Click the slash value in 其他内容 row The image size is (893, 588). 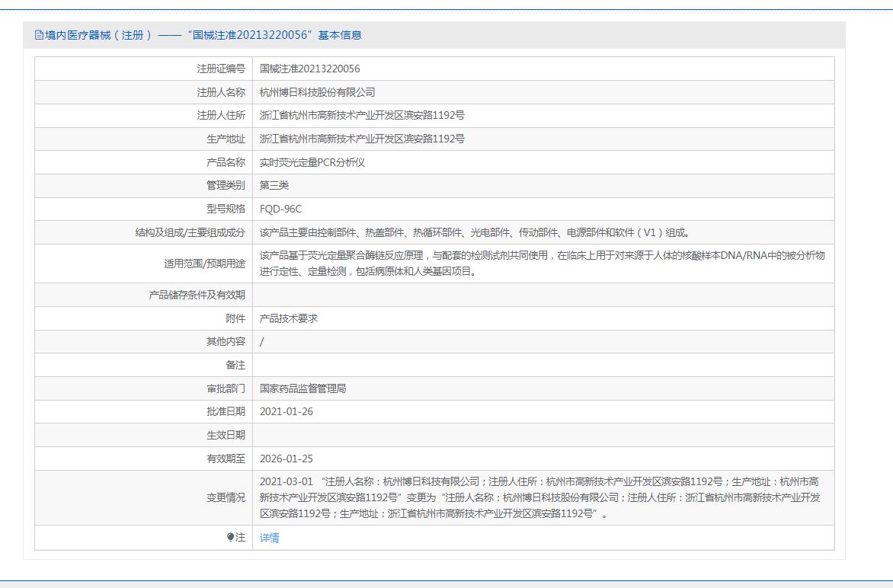click(262, 342)
